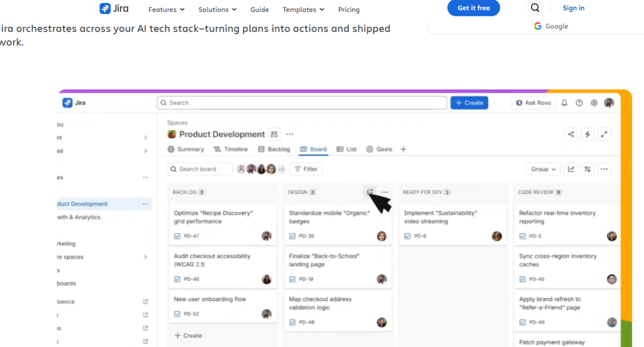The width and height of the screenshot is (644, 347).
Task: Open the view settings sliders icon
Action: (587, 169)
